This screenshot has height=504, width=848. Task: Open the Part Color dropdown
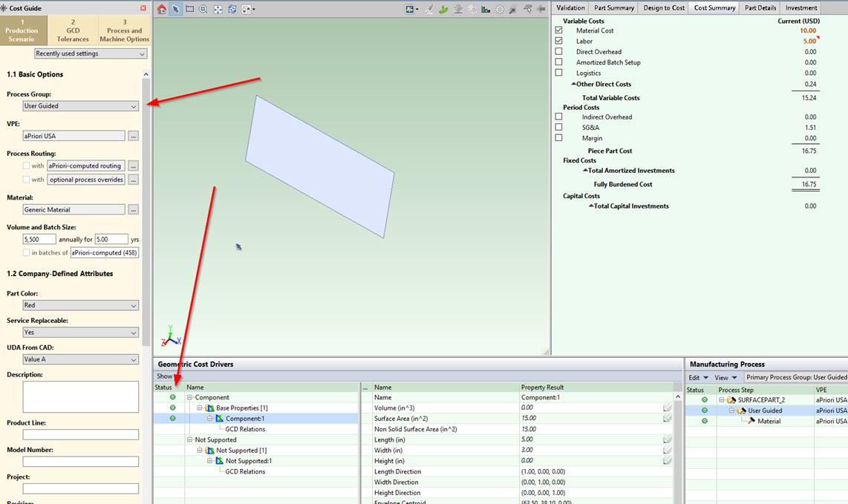[x=80, y=306]
